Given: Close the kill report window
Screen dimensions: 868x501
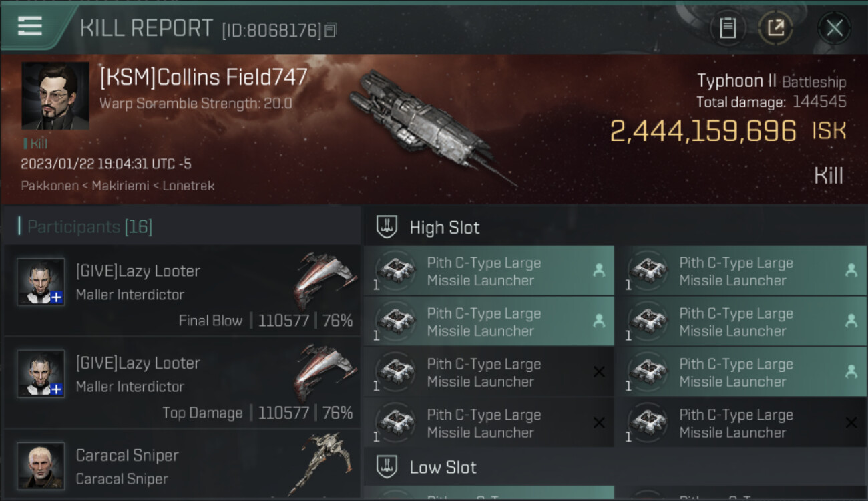Looking at the screenshot, I should click(x=834, y=28).
